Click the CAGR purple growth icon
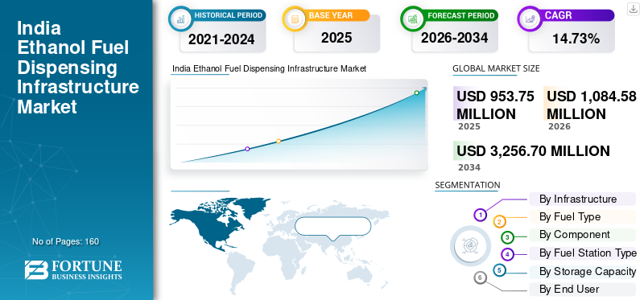Viewport: 644px width, 300px height. tap(530, 18)
